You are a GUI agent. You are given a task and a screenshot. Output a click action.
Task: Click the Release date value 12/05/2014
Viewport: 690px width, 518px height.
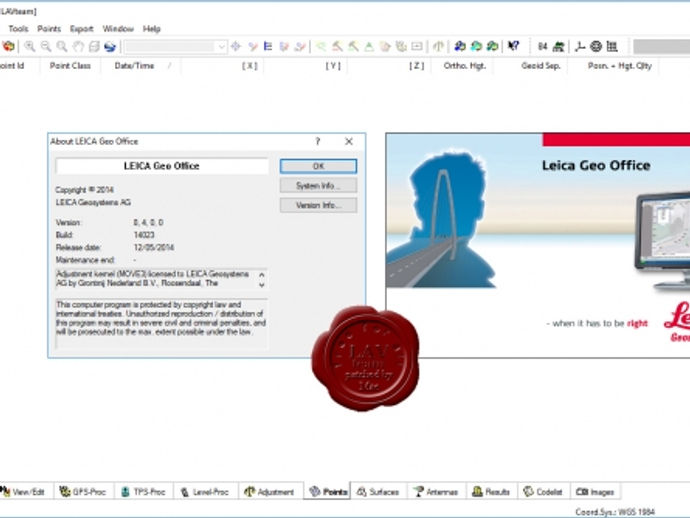[x=154, y=247]
